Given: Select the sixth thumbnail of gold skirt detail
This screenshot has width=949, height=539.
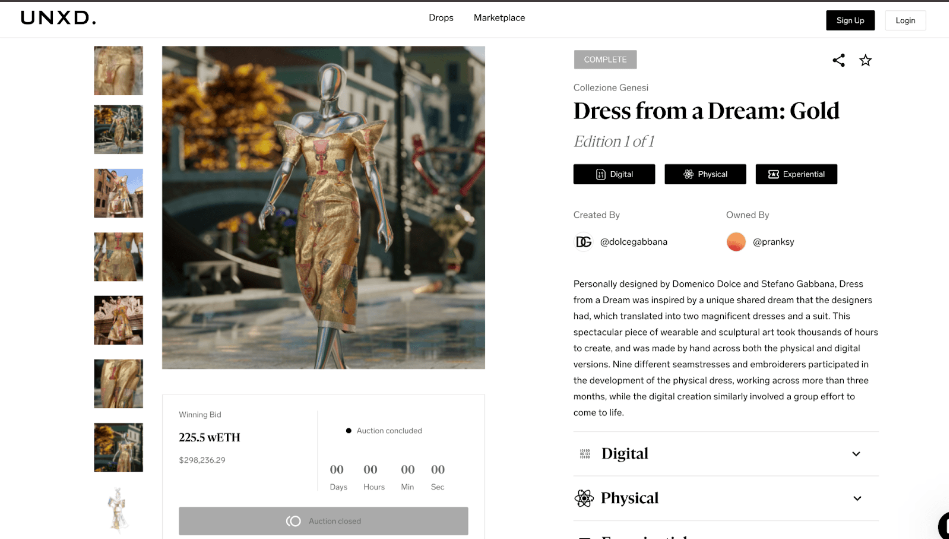Looking at the screenshot, I should (119, 384).
